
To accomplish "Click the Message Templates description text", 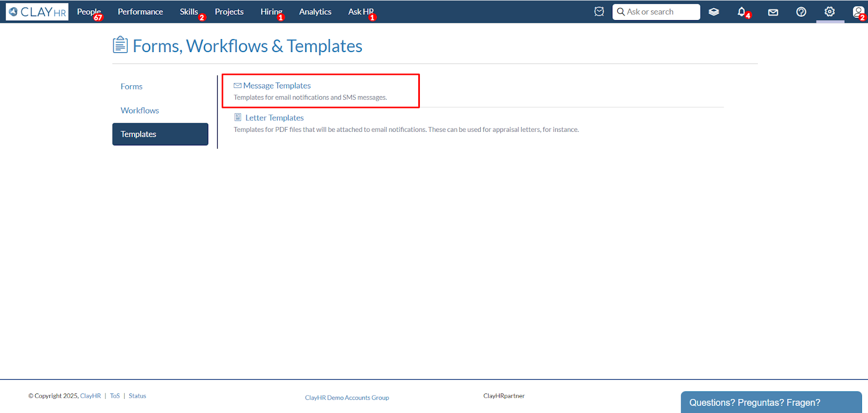I will pos(310,98).
